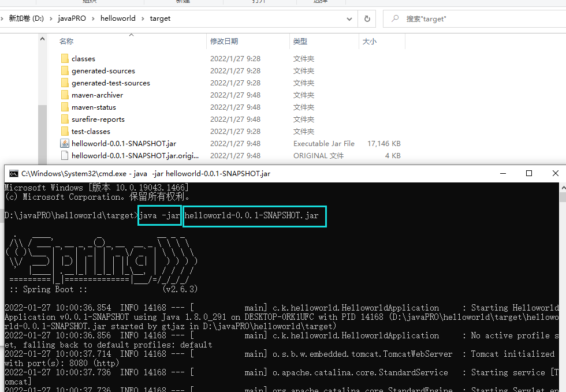Click the classes folder icon

(65, 58)
